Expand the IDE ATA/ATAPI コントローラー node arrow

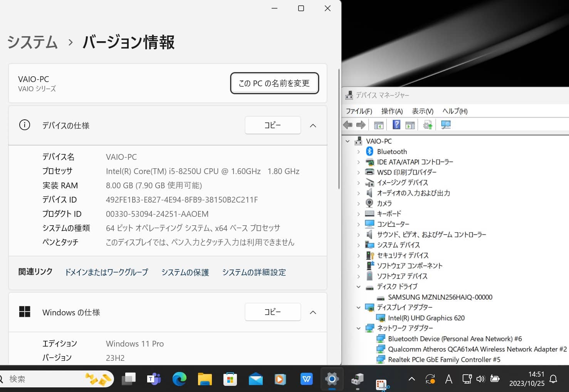[x=358, y=162]
